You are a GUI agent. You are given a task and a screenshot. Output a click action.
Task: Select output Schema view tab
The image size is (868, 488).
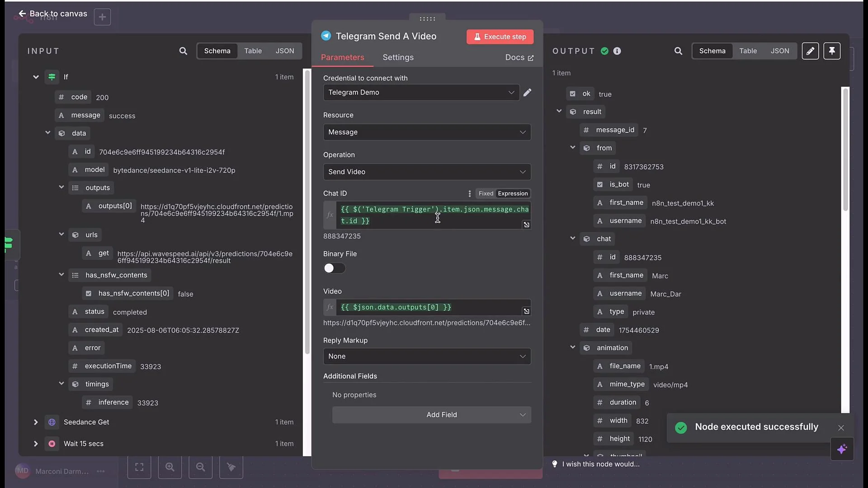pyautogui.click(x=712, y=51)
